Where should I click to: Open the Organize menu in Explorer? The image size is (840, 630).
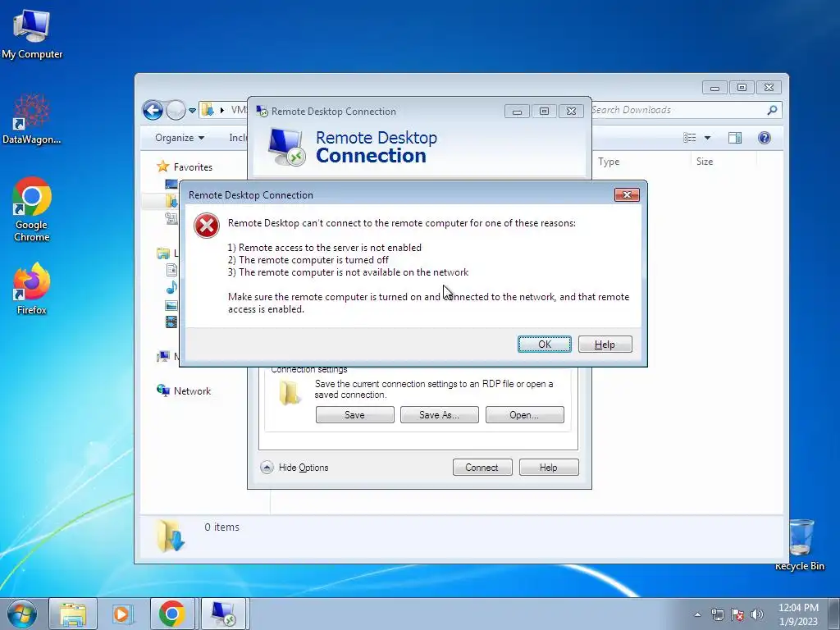coord(180,138)
